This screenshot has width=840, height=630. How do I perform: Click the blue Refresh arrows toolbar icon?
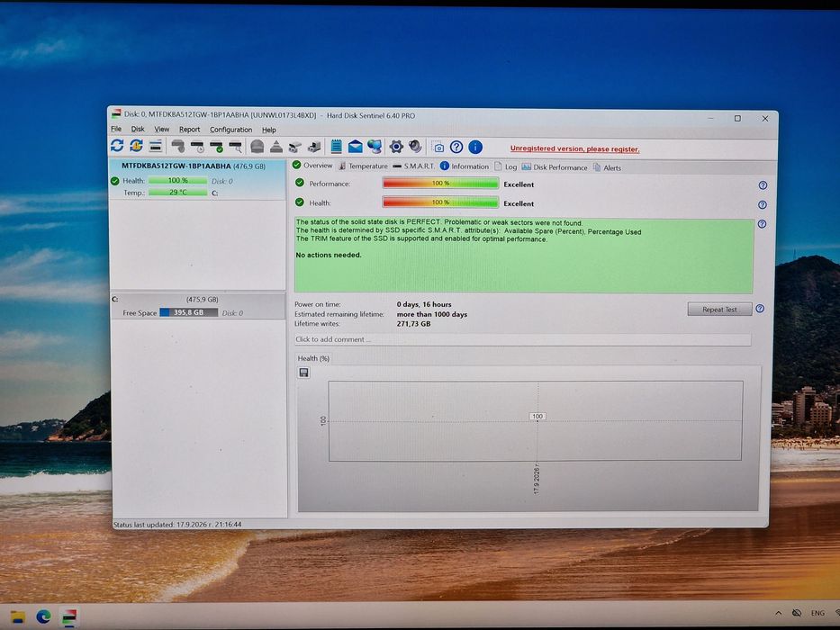[117, 145]
